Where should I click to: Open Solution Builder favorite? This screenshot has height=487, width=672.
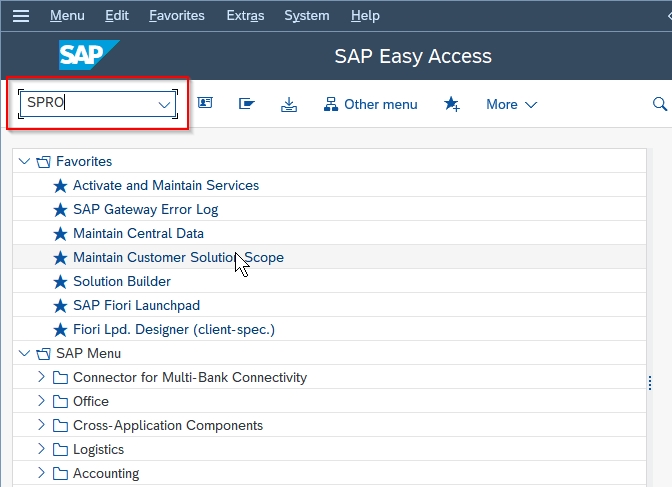pyautogui.click(x=122, y=282)
